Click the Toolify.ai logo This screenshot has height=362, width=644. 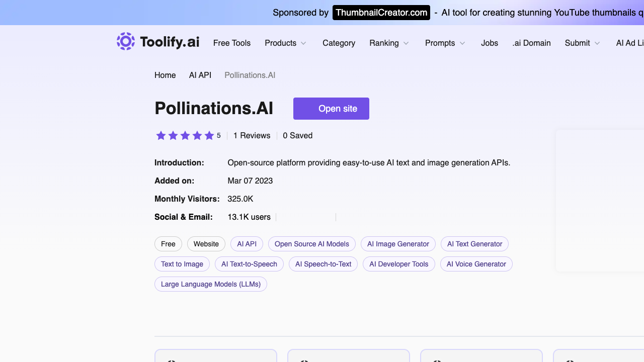click(x=158, y=42)
